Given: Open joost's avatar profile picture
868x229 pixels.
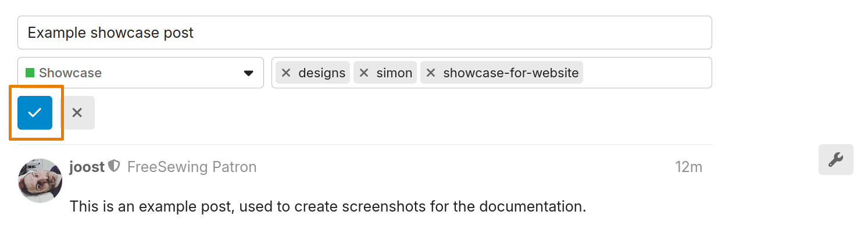Looking at the screenshot, I should point(40,181).
